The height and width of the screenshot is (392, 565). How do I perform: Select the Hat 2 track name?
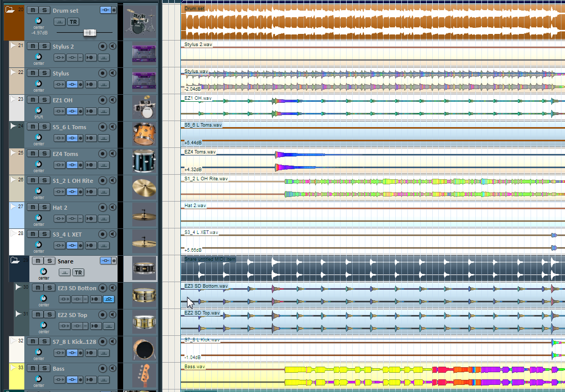(x=60, y=208)
